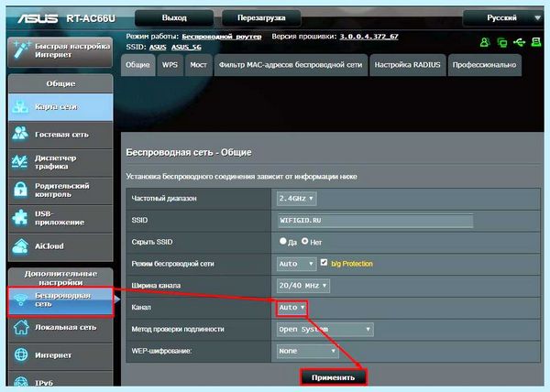
Task: Open the firmware version 3.0.0.4.372_67 link
Action: point(368,37)
